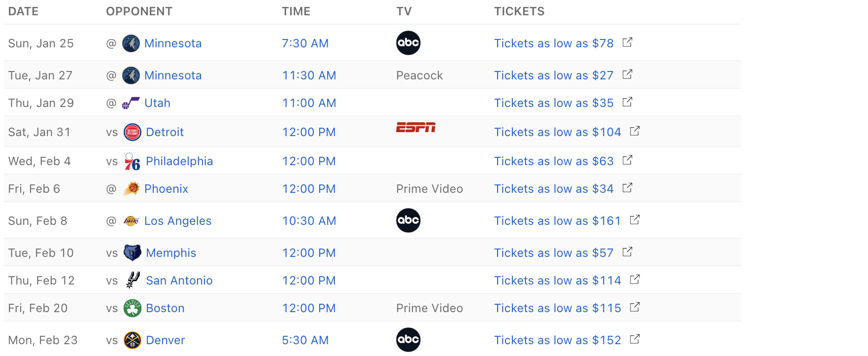
Task: Click the Los Angeles Lakers logo
Action: click(131, 221)
